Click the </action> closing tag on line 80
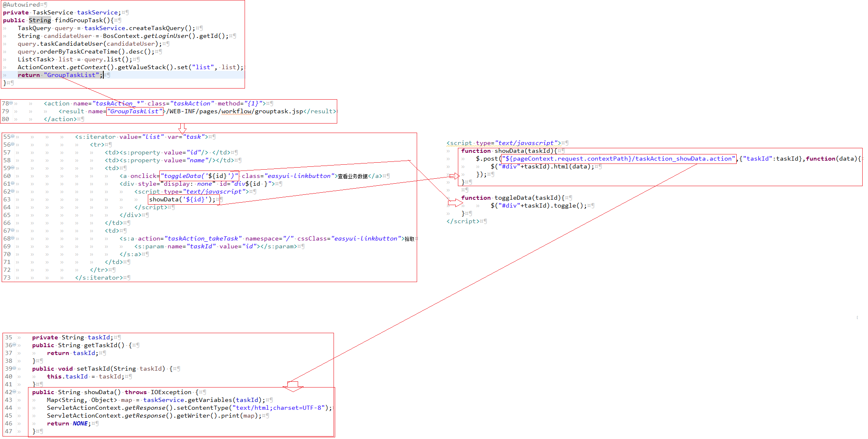 [60, 119]
